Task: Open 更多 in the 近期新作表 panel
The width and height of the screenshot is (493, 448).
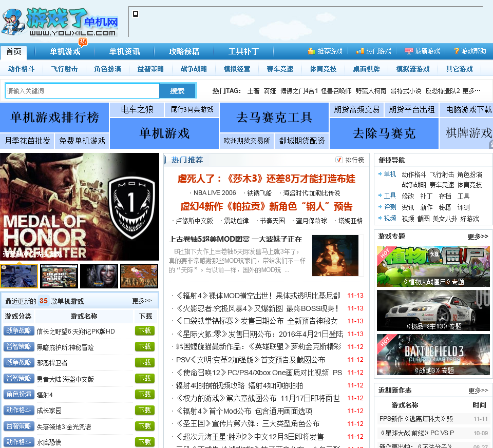Action: point(478,390)
